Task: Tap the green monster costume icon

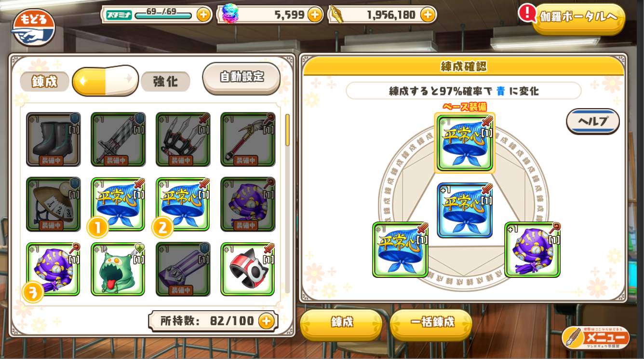Action: [118, 269]
